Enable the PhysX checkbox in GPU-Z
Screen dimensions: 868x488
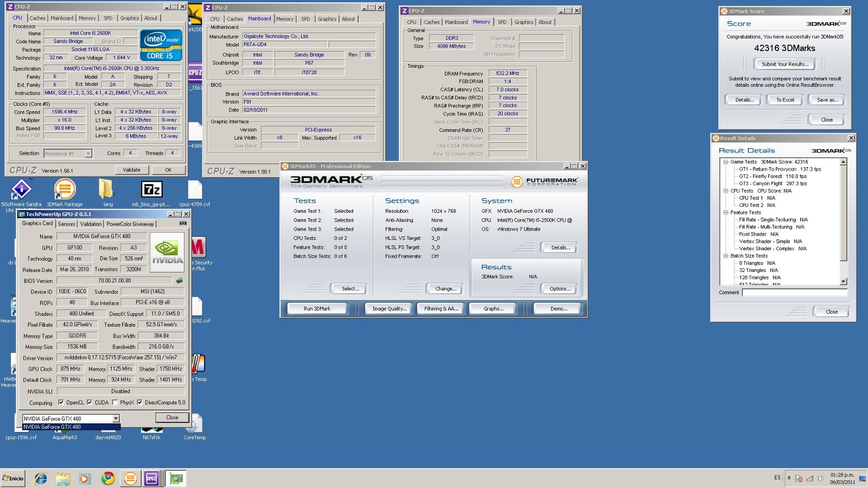pyautogui.click(x=115, y=402)
